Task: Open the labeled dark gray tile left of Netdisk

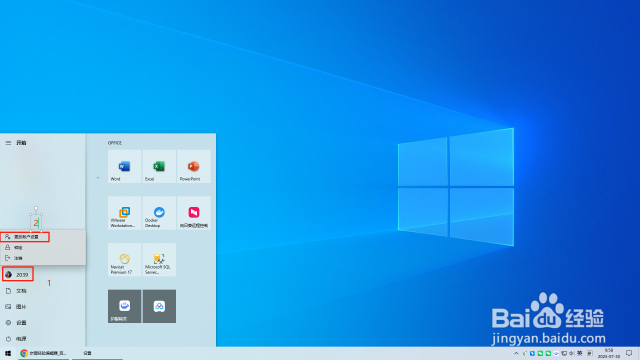Action: pos(124,306)
